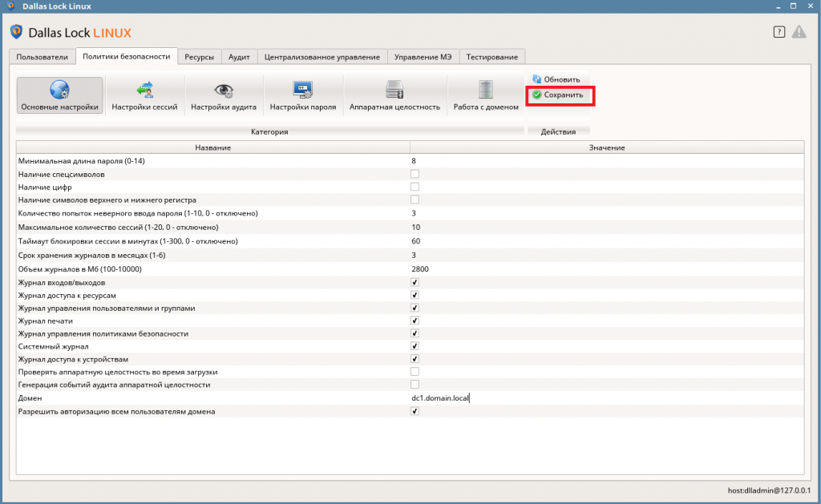Open the Управление МЭ tab
This screenshot has height=504, width=821.
tap(423, 57)
